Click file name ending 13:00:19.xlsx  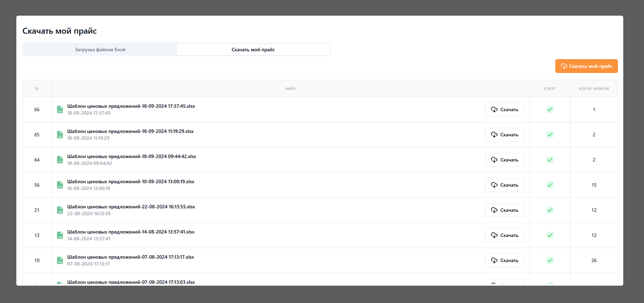click(131, 182)
